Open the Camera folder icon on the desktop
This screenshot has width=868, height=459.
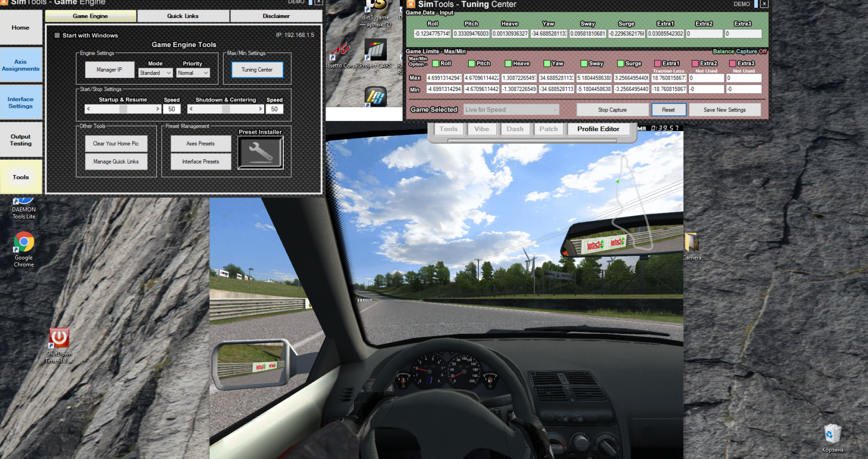pyautogui.click(x=691, y=247)
